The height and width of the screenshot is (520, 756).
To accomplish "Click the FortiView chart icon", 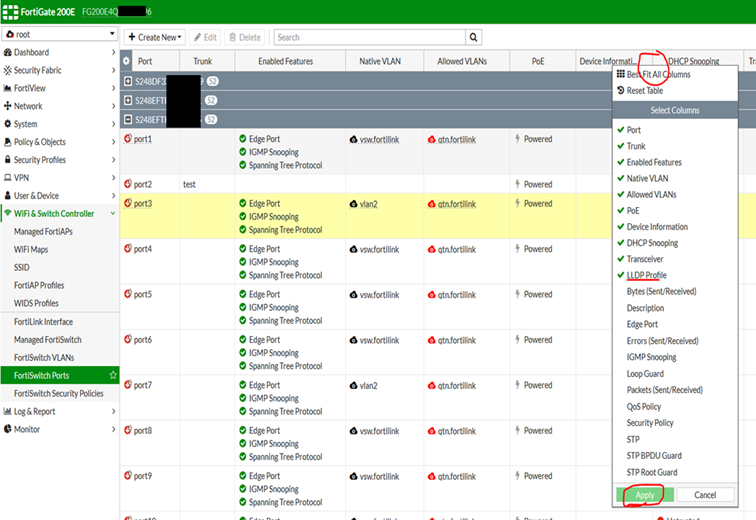I will pos(7,88).
